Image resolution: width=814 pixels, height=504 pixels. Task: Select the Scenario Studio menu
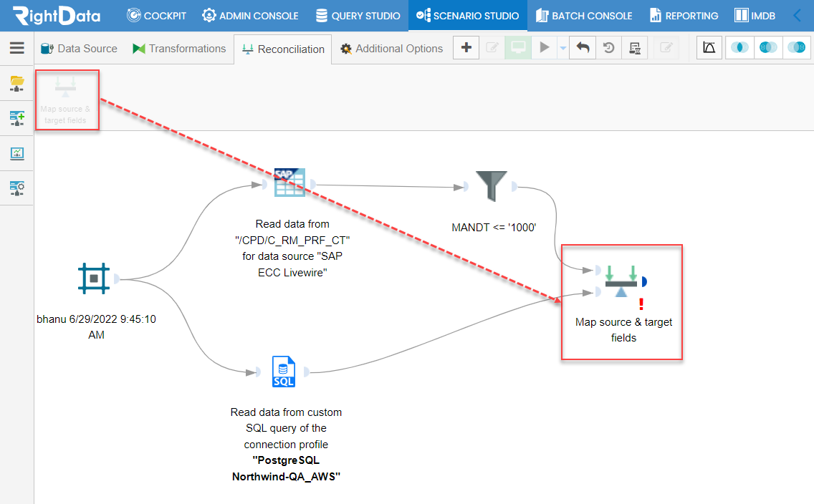coord(468,16)
